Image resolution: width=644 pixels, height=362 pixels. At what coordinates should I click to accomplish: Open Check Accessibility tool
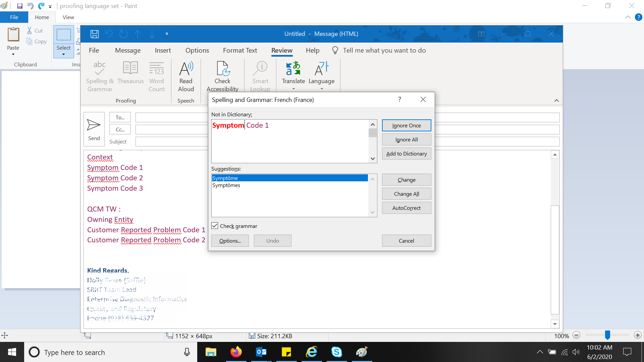tap(222, 69)
